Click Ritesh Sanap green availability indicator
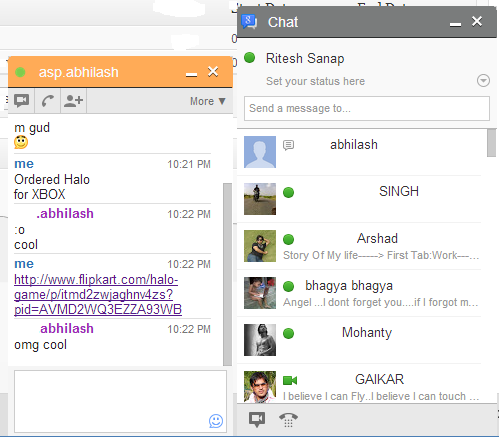Screen dimensions: 499x437 click(250, 58)
